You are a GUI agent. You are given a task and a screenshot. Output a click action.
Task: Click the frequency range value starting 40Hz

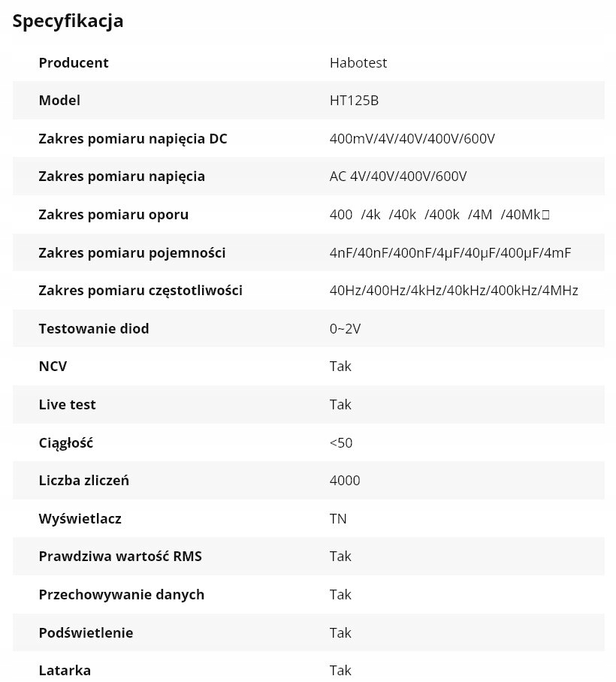[x=454, y=291]
